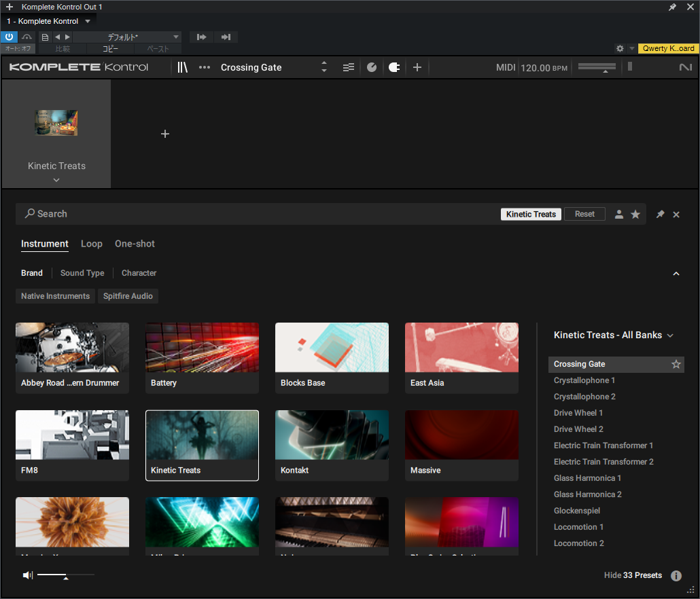Image resolution: width=700 pixels, height=599 pixels.
Task: Switch to the One-shot tab
Action: pyautogui.click(x=135, y=244)
